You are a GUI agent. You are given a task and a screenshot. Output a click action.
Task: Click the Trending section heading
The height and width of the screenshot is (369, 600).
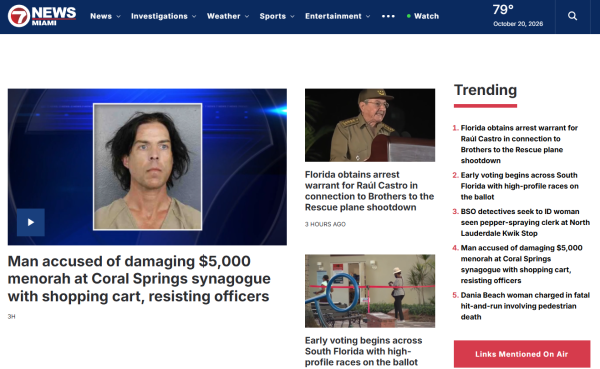coord(485,90)
